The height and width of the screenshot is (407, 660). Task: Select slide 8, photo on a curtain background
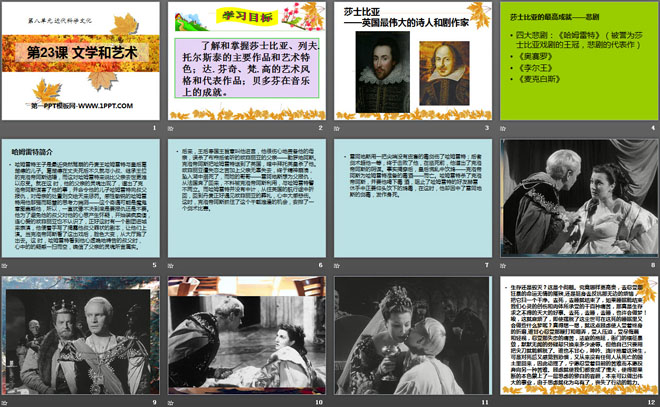[579, 198]
